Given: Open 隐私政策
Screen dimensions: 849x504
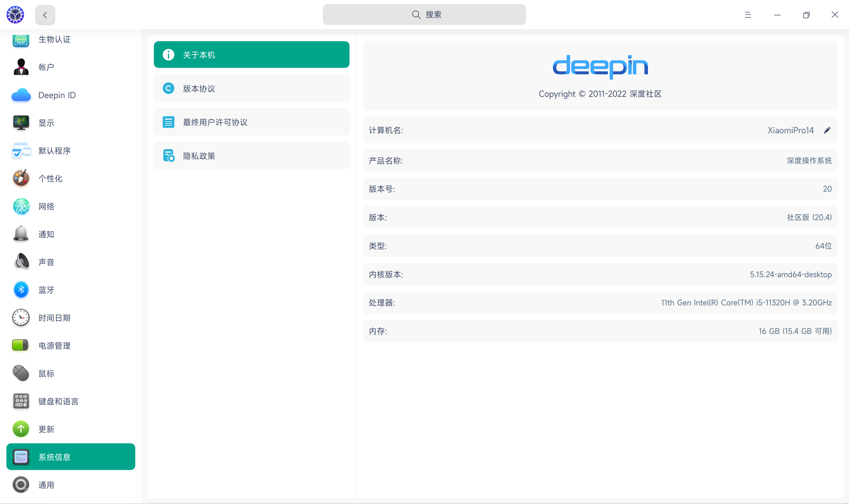Looking at the screenshot, I should coord(251,156).
